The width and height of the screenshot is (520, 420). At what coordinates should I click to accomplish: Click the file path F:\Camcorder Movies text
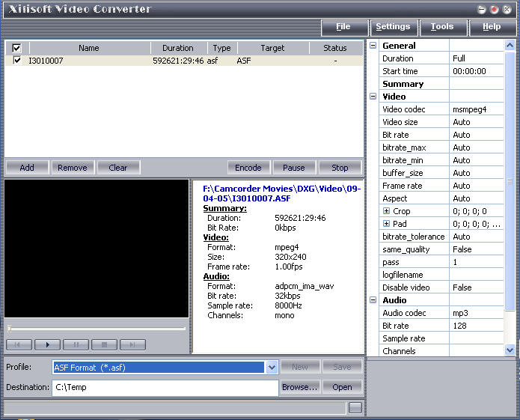(281, 193)
